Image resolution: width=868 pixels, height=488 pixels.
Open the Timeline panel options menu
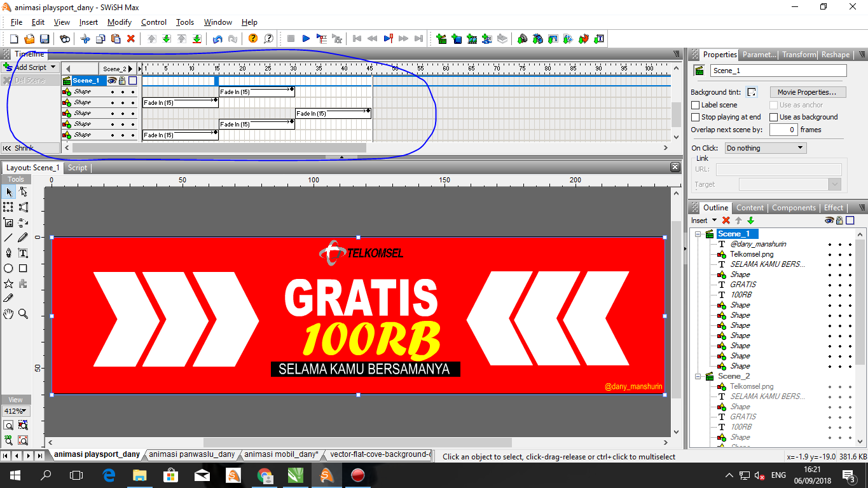(x=677, y=54)
